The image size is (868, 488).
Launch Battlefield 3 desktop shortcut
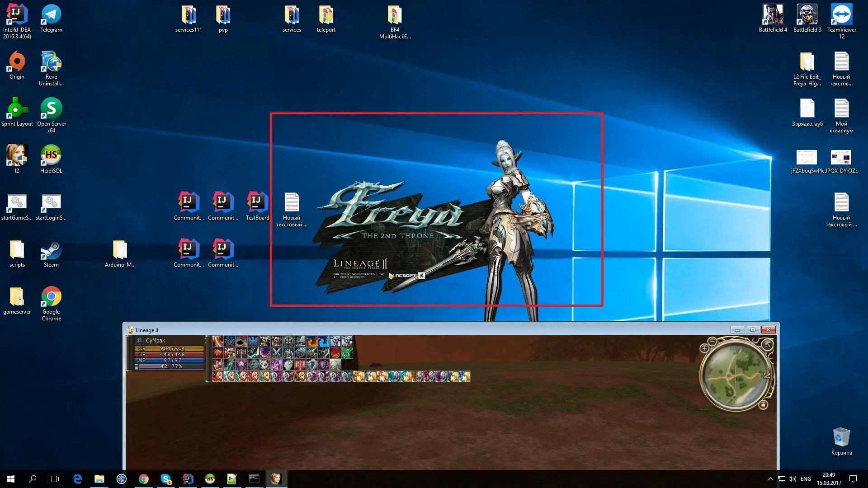tap(807, 18)
